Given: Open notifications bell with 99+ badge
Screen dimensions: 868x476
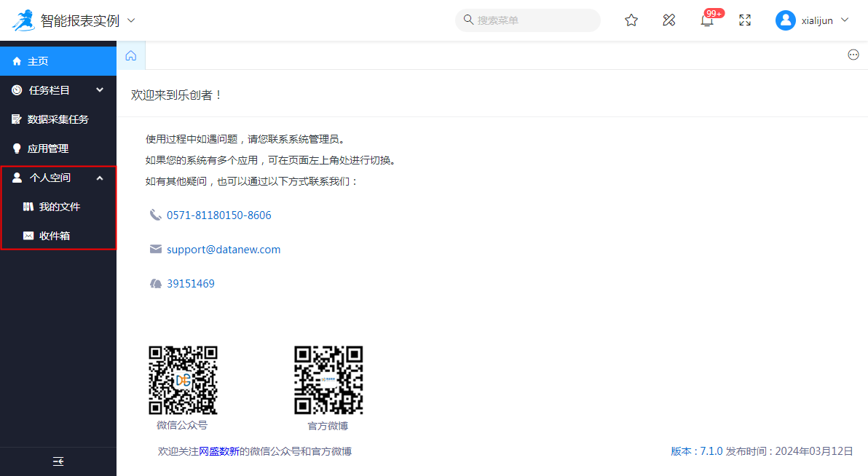Looking at the screenshot, I should [707, 20].
